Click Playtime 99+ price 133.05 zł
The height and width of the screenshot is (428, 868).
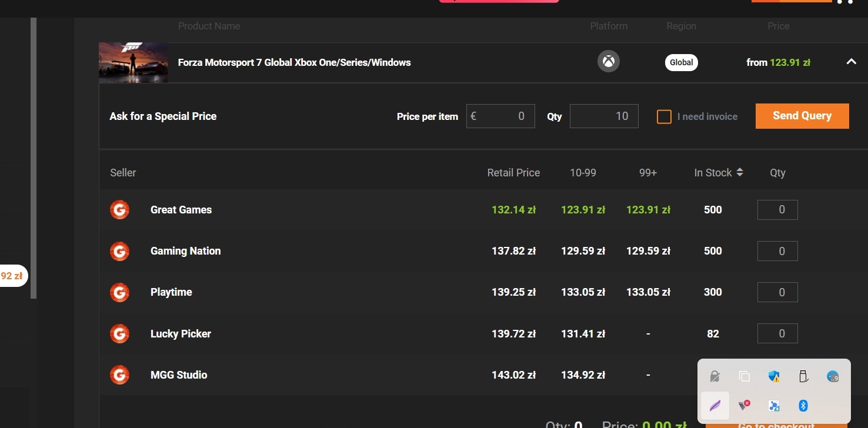(648, 292)
